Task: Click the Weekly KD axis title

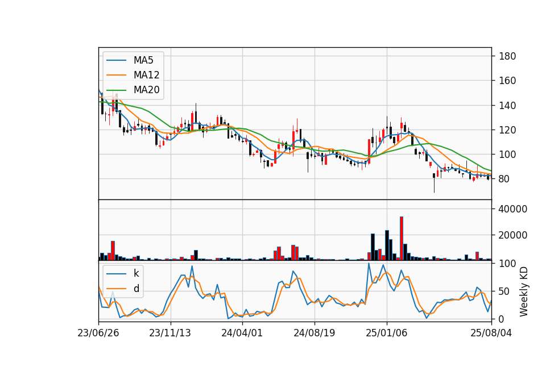Action: pyautogui.click(x=524, y=291)
